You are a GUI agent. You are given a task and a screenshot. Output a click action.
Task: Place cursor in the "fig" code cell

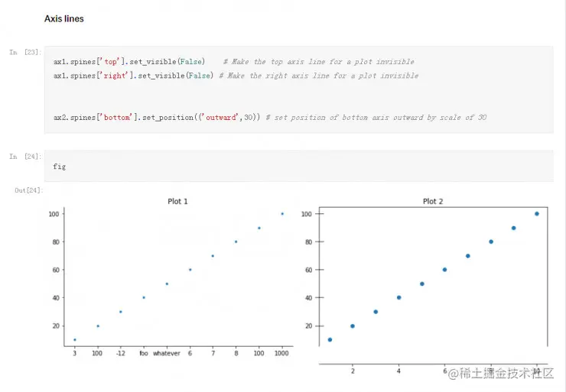[298, 167]
